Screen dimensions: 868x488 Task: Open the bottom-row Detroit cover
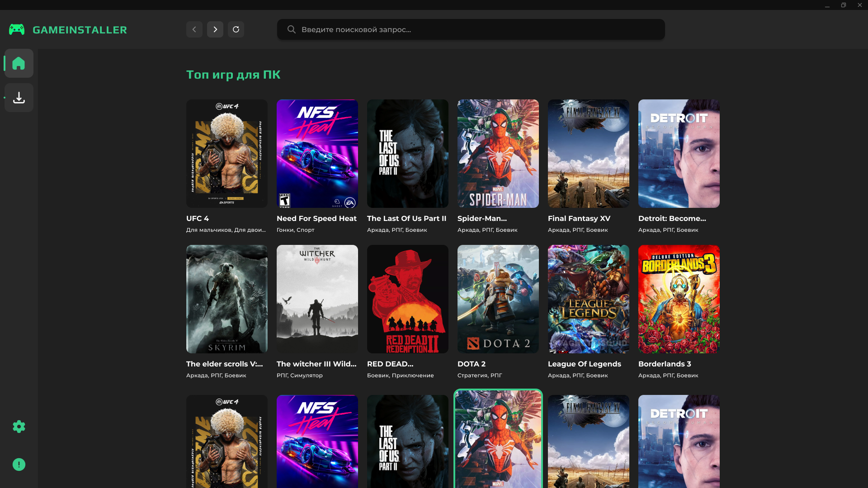click(x=679, y=441)
